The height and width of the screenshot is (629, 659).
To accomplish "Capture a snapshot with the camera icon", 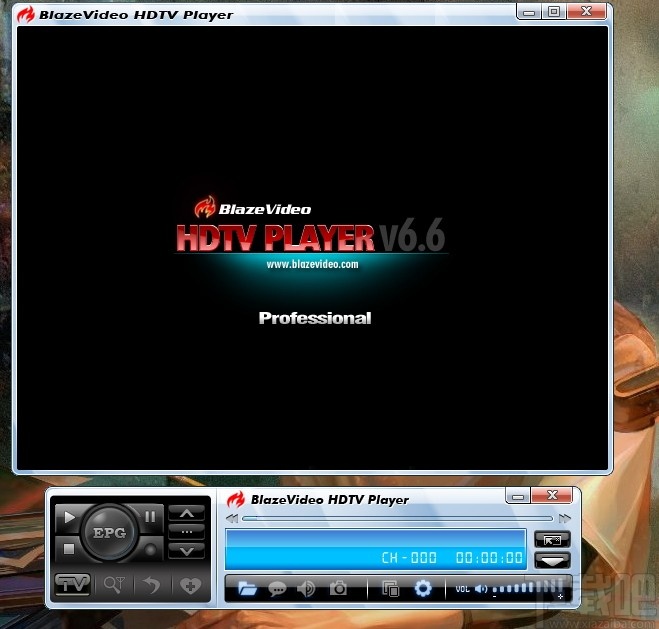I will click(x=338, y=588).
